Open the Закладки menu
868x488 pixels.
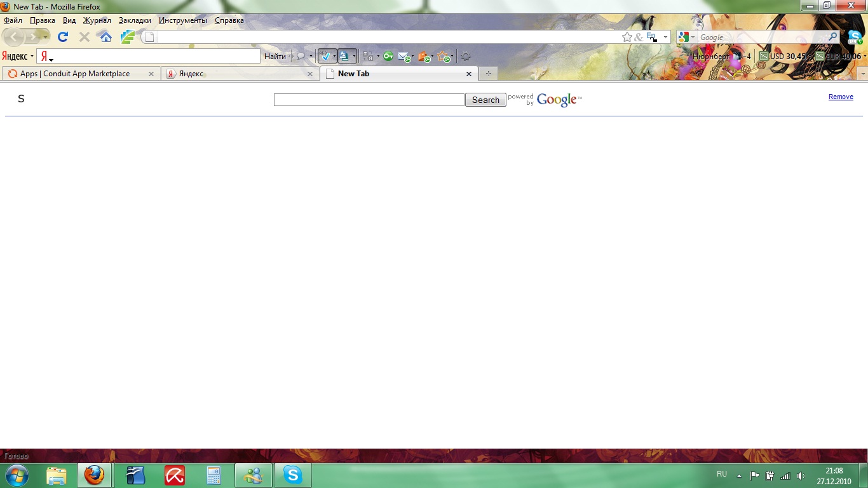click(135, 20)
